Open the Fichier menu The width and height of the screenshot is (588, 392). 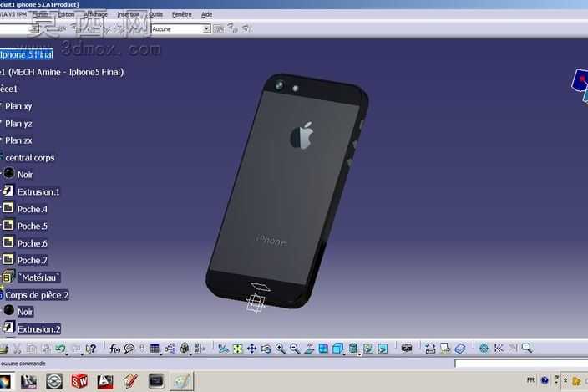coord(40,14)
